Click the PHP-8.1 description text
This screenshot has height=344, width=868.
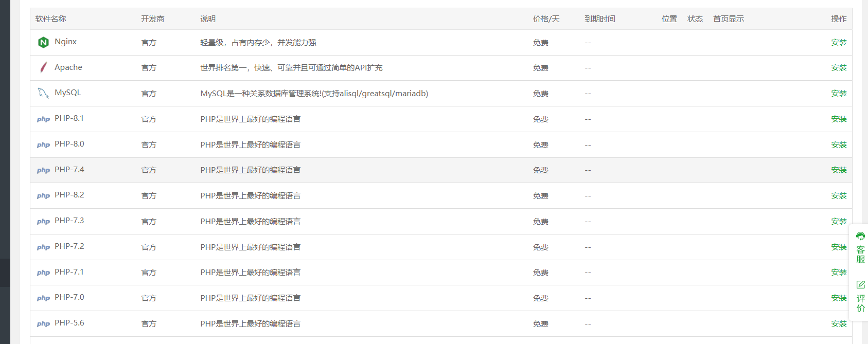pos(251,119)
